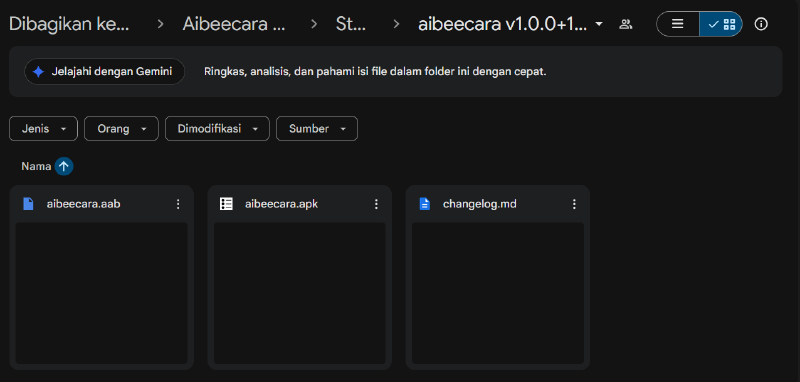
Task: Open more options for aibeecara.apk
Action: pyautogui.click(x=376, y=204)
